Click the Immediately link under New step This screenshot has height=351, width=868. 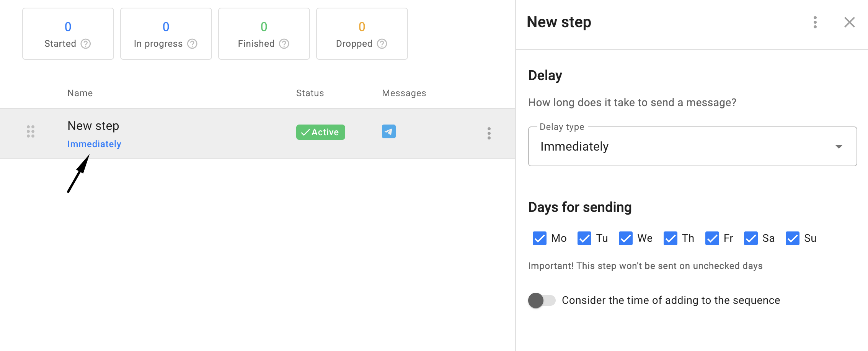[94, 144]
